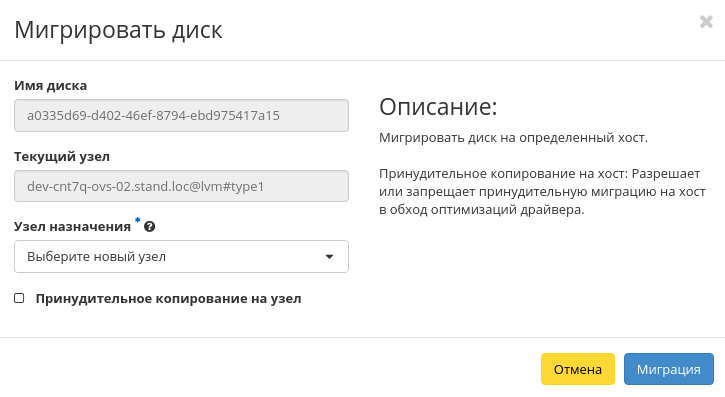The image size is (725, 397).
Task: Expand the Узел назначения combo box
Action: click(181, 257)
